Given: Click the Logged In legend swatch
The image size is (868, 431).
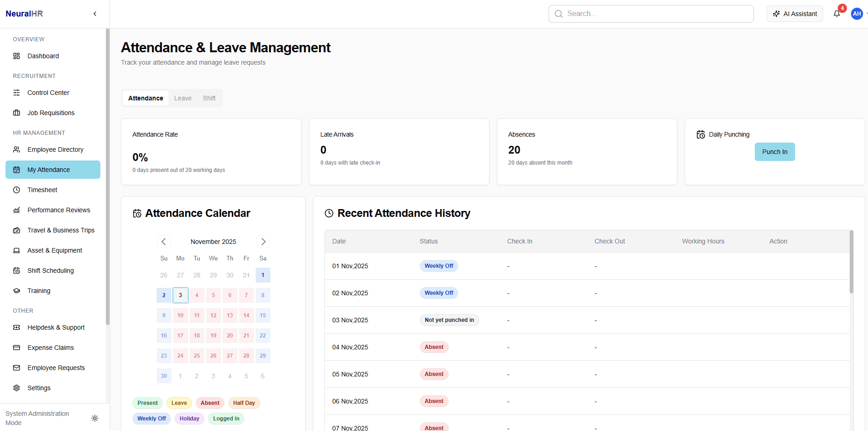Looking at the screenshot, I should (226, 419).
